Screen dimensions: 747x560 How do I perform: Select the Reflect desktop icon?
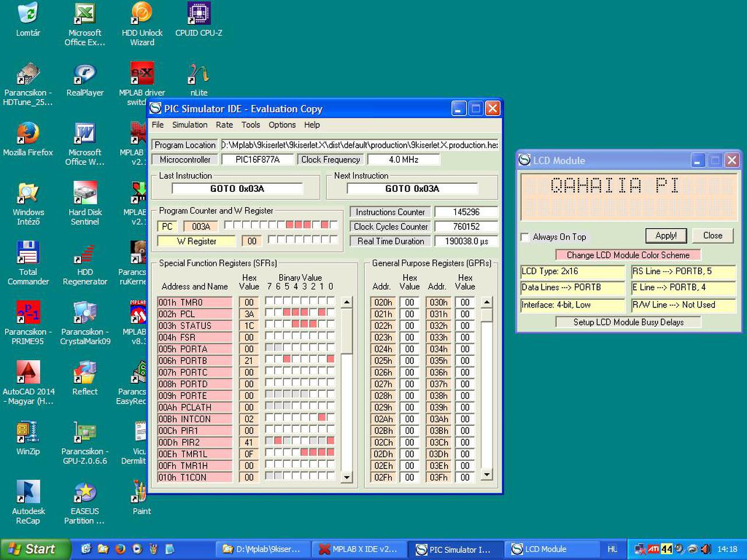coord(85,379)
